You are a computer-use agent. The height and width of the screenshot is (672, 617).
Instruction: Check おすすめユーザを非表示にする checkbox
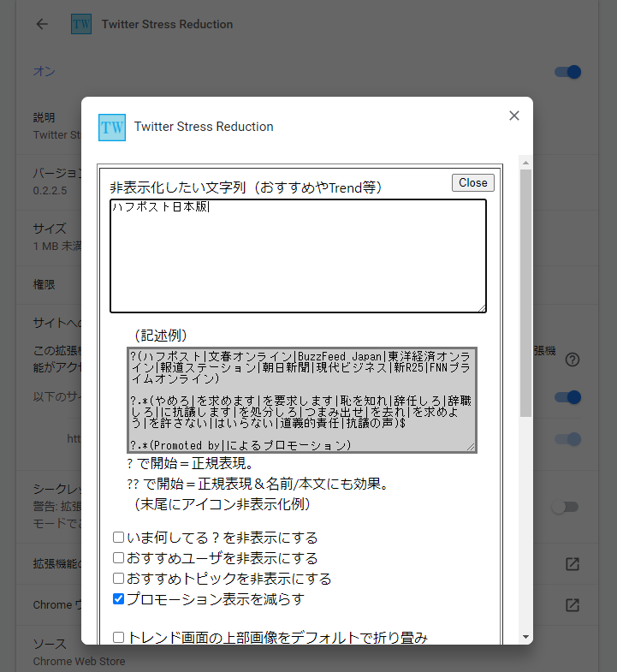[118, 557]
